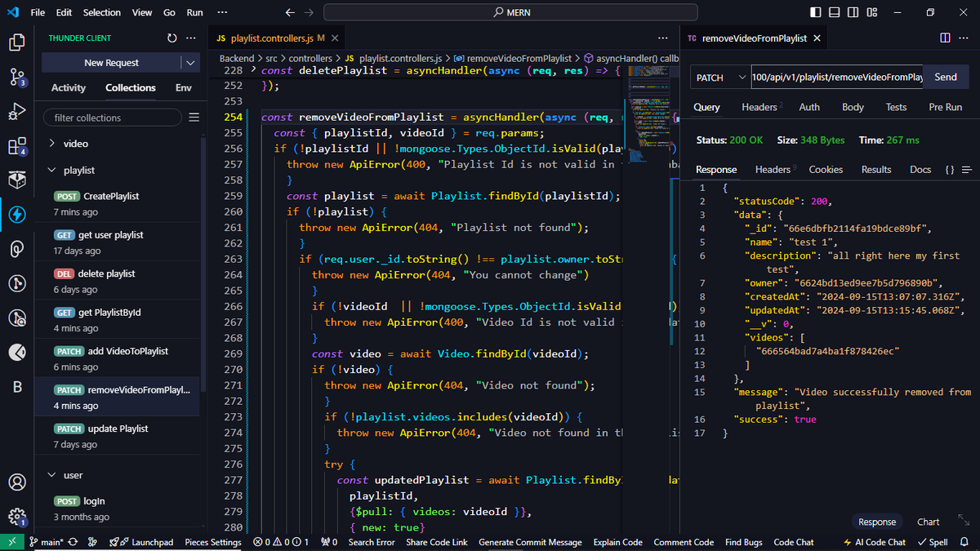Click the filter collections input
The width and height of the screenshot is (980, 551).
[113, 118]
